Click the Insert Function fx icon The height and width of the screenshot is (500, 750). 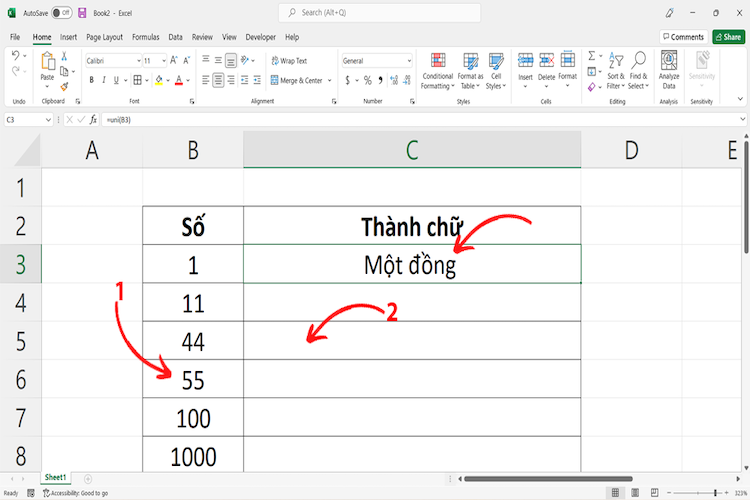[93, 120]
